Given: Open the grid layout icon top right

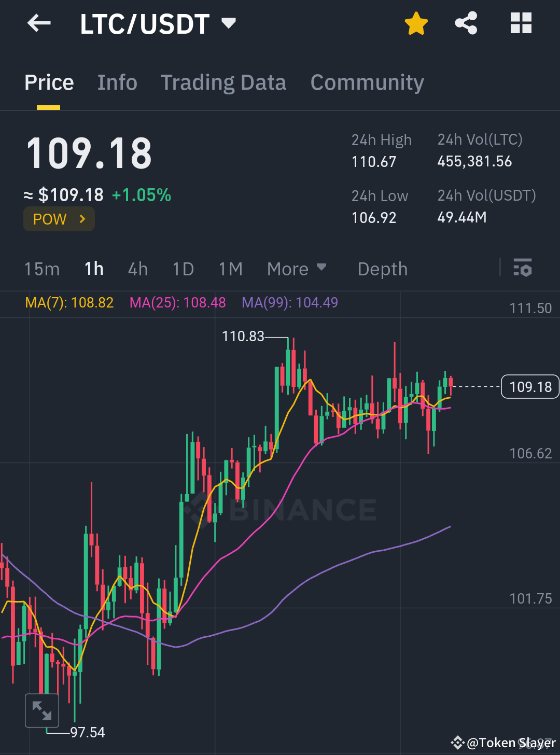Looking at the screenshot, I should (x=521, y=23).
